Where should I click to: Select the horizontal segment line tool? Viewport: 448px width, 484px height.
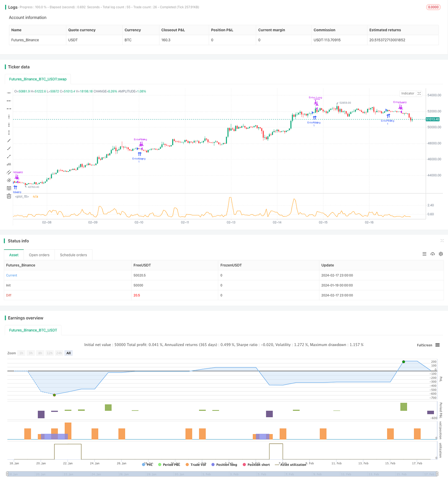tap(9, 109)
